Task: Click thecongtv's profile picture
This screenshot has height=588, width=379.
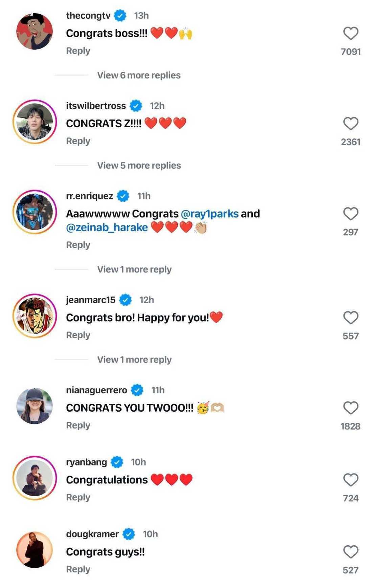Action: click(x=36, y=30)
